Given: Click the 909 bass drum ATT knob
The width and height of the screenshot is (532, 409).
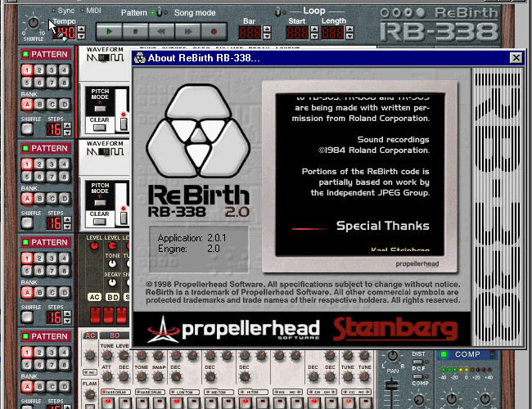Looking at the screenshot, I should pos(107,376).
